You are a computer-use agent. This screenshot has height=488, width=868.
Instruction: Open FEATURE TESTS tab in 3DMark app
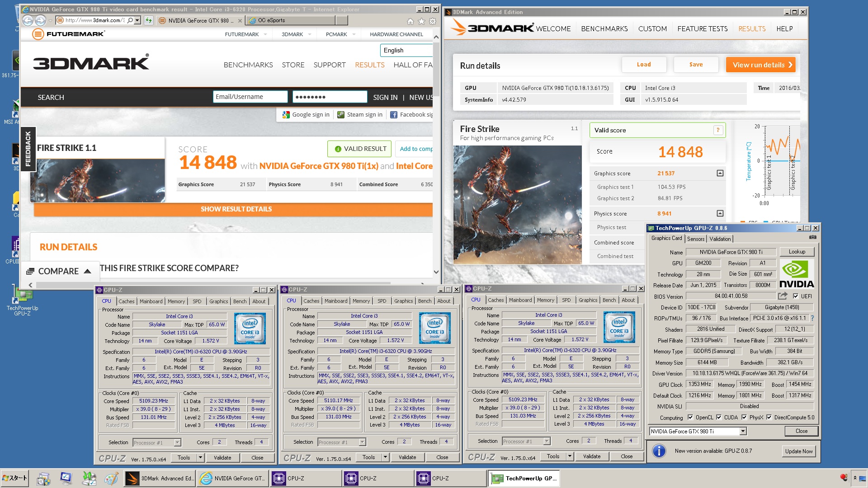click(702, 28)
